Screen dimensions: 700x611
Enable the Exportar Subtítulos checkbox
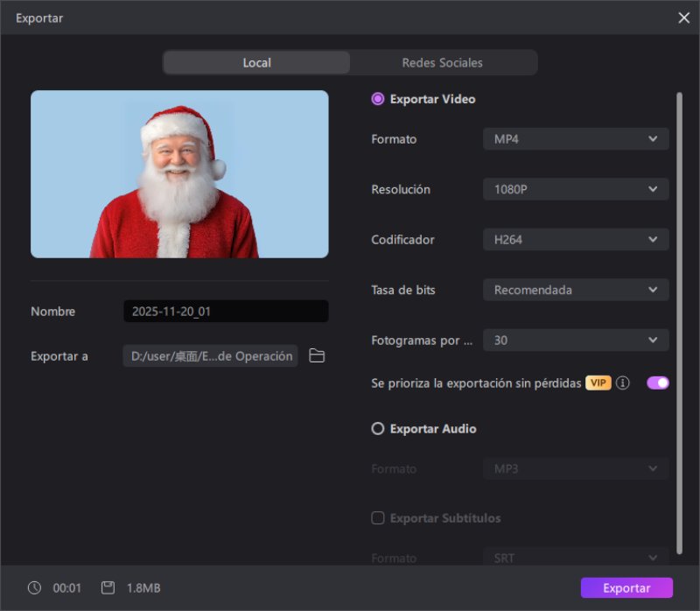click(x=377, y=518)
